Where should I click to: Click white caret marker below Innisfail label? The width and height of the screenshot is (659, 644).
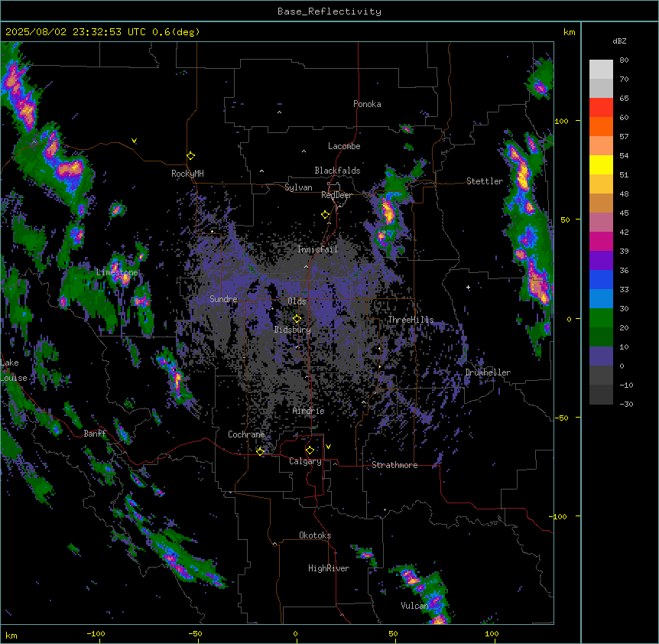[306, 267]
